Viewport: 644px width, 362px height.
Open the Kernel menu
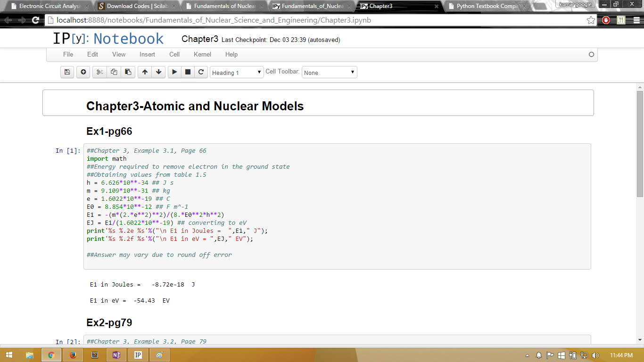pyautogui.click(x=202, y=54)
